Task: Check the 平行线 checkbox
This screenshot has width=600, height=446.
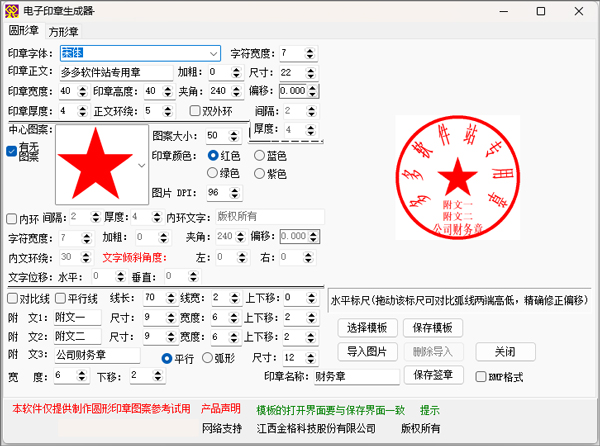Action: tap(60, 298)
